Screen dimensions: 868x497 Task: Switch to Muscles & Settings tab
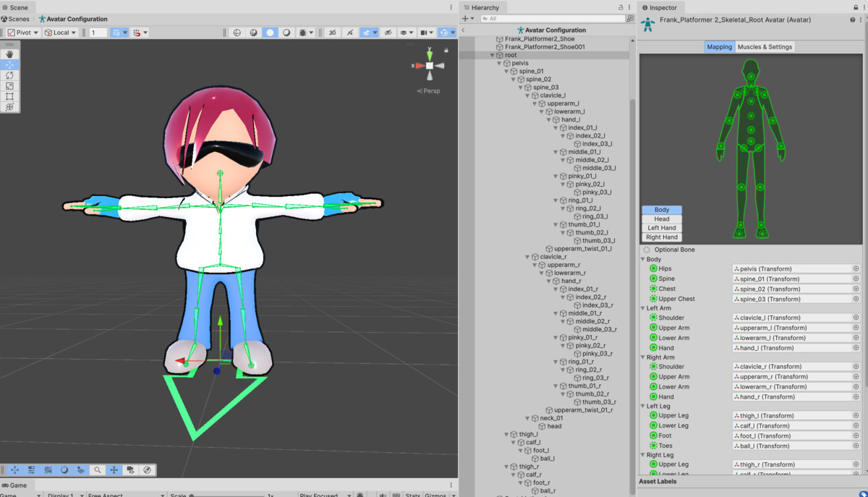tap(765, 47)
